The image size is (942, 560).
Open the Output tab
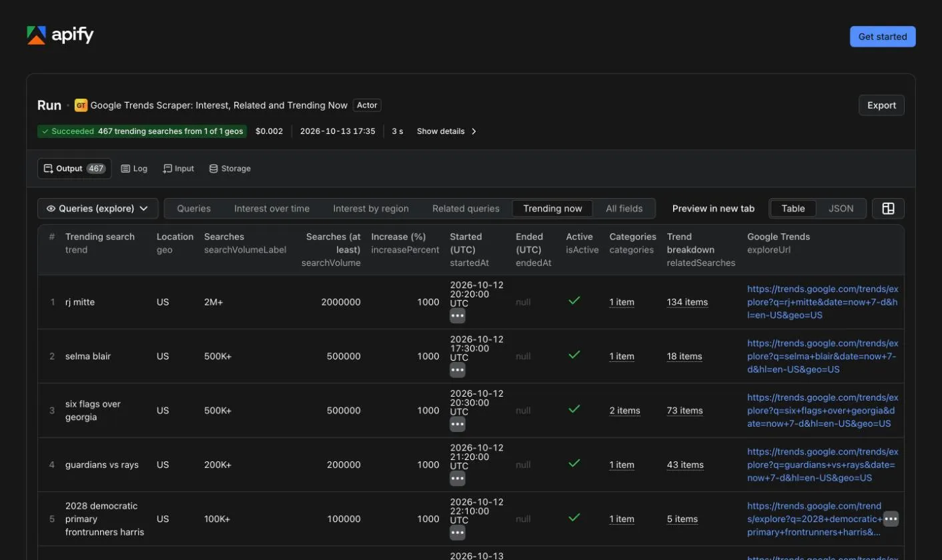74,169
